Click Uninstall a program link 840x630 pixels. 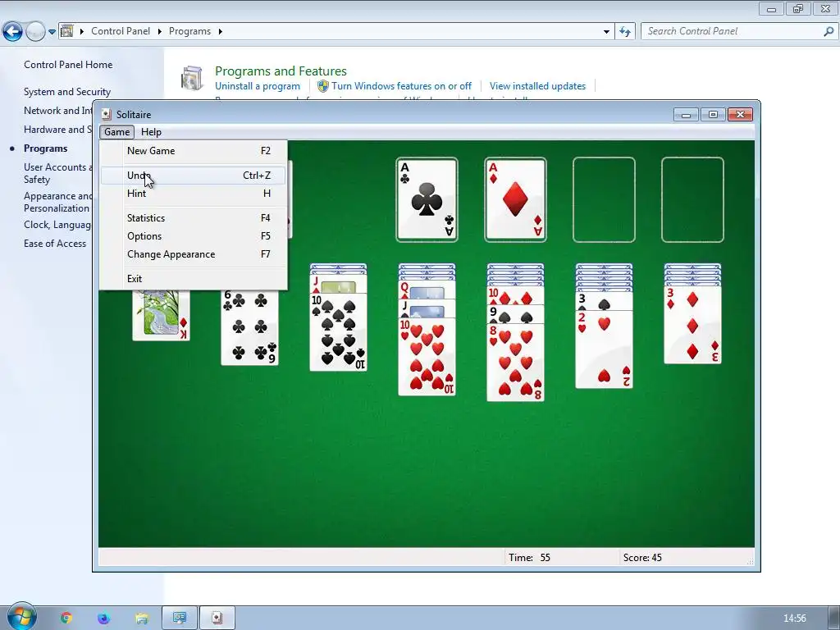[x=258, y=85]
